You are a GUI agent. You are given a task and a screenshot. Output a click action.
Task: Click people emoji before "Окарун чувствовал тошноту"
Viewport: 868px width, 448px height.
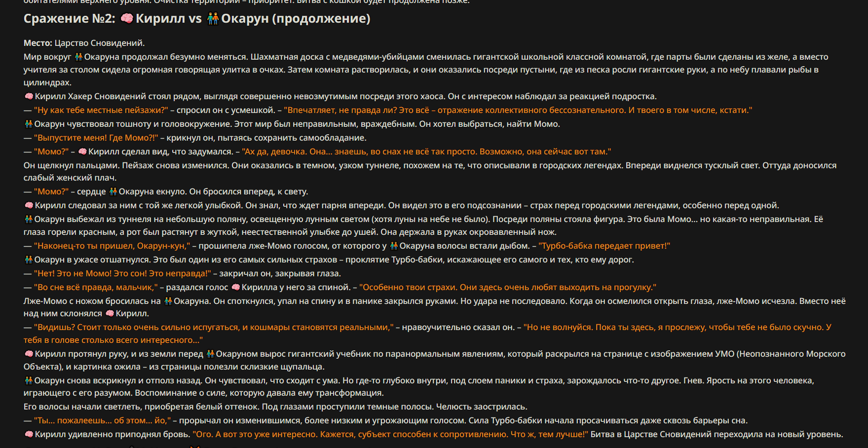(x=29, y=124)
